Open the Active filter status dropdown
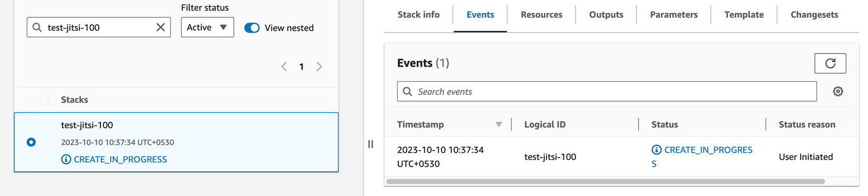 [x=207, y=27]
